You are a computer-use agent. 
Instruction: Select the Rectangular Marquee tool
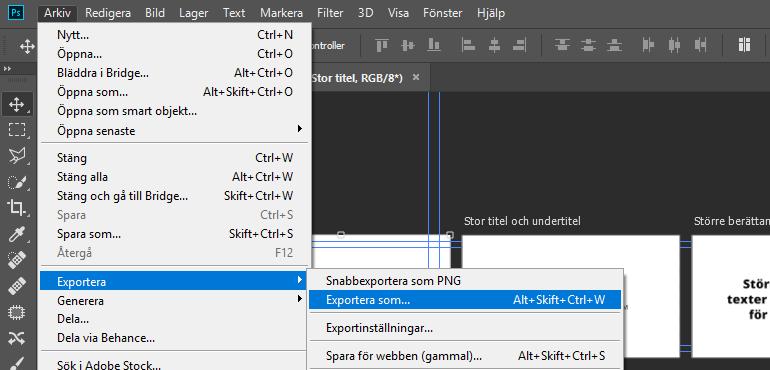[x=17, y=130]
